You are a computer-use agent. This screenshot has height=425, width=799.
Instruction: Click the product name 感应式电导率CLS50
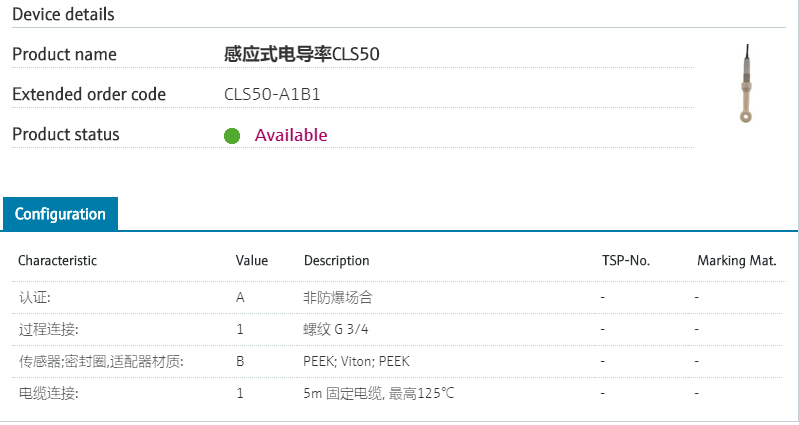302,54
